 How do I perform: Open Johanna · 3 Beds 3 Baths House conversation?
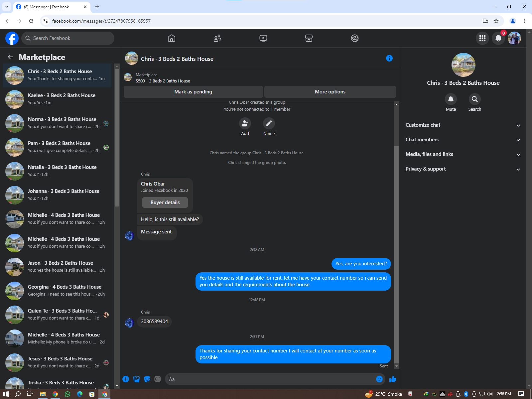[x=57, y=195]
